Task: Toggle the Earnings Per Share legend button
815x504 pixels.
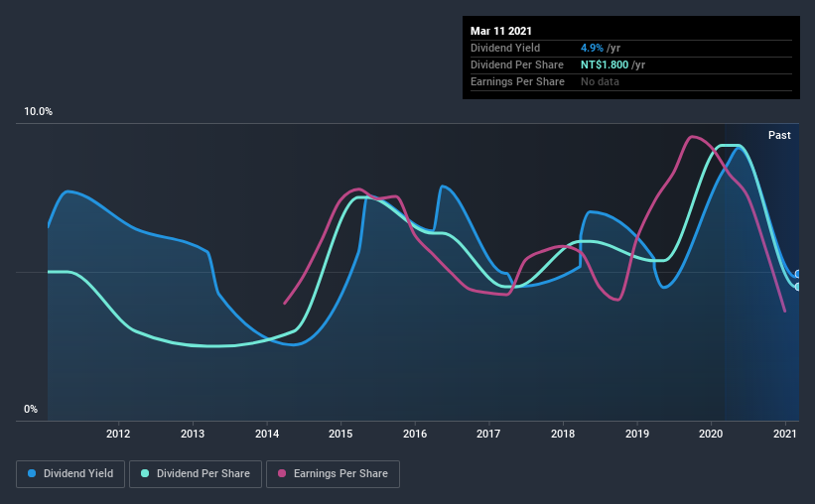Action: (333, 474)
